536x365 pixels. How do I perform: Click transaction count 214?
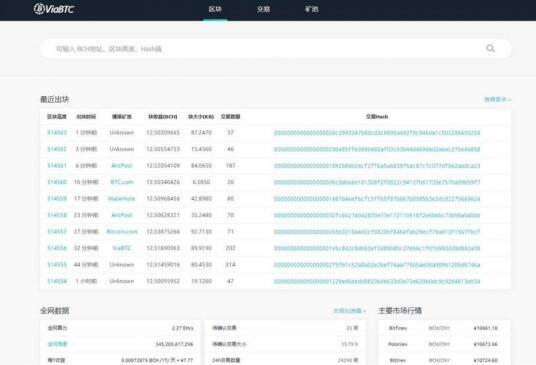tap(230, 265)
